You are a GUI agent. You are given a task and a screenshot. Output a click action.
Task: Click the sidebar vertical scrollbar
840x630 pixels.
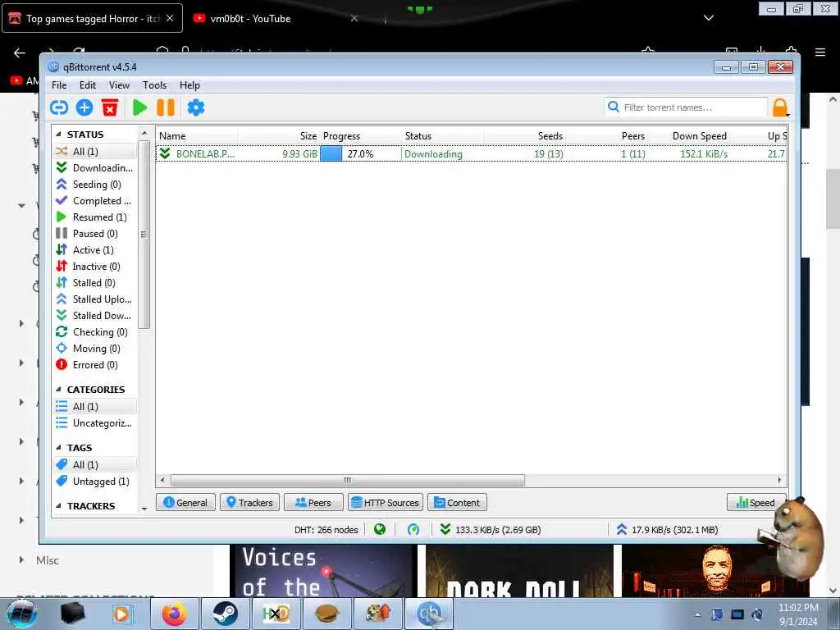coord(144,235)
